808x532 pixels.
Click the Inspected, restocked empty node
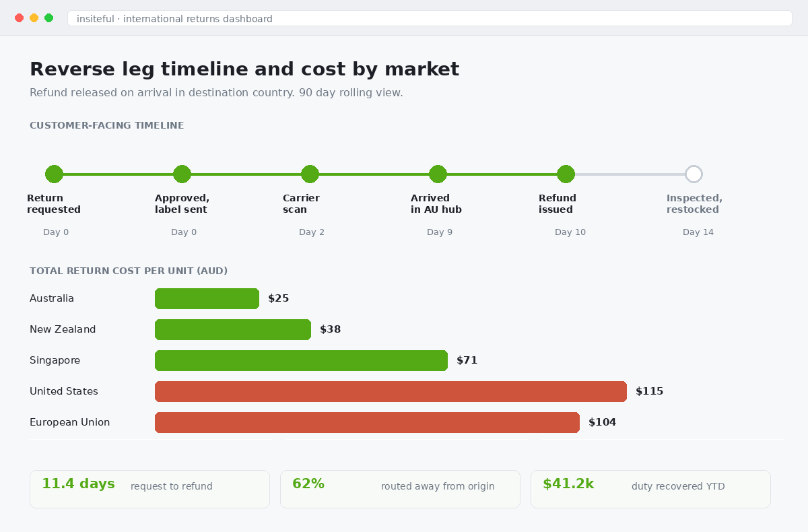click(694, 174)
